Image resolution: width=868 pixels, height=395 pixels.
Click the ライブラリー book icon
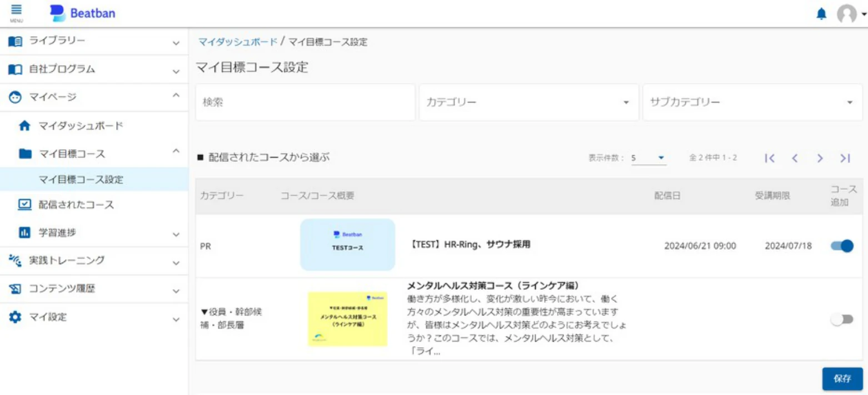pos(15,41)
